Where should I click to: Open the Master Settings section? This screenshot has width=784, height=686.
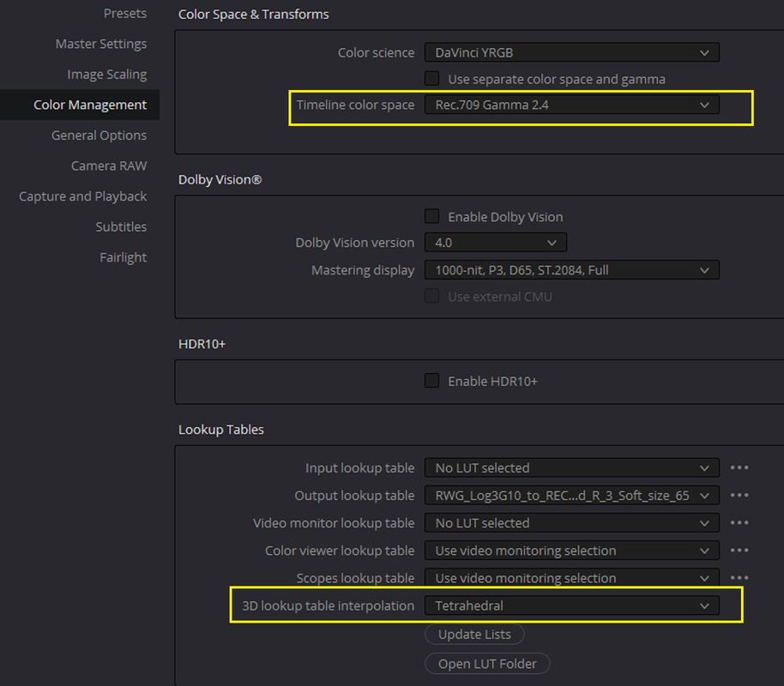(101, 44)
